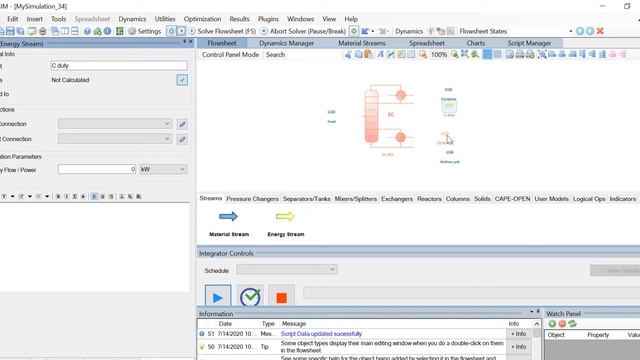Click the integrator stop button
This screenshot has width=640, height=360.
(281, 297)
